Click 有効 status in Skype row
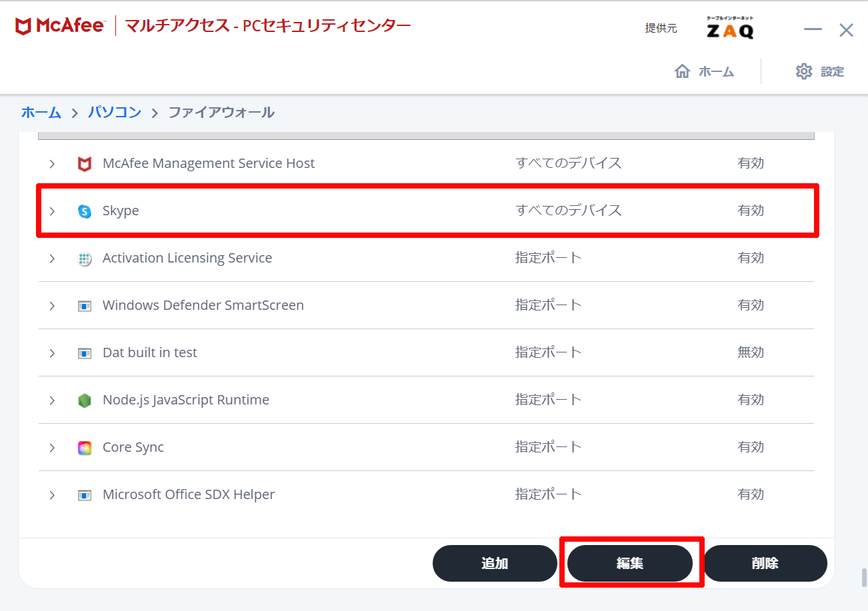This screenshot has height=611, width=868. tap(751, 211)
